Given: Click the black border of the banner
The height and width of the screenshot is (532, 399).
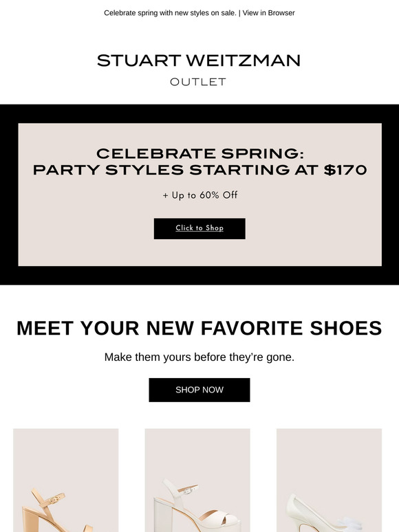Looking at the screenshot, I should coord(199,113).
